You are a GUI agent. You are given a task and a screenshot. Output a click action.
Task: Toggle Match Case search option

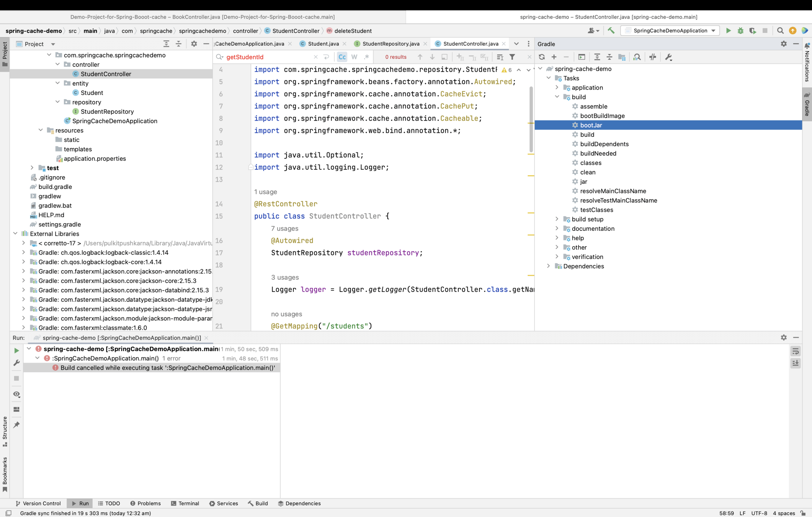pos(342,57)
